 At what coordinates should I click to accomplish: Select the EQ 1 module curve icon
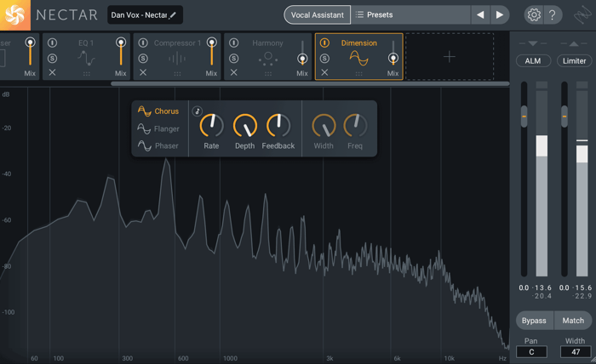(x=86, y=58)
